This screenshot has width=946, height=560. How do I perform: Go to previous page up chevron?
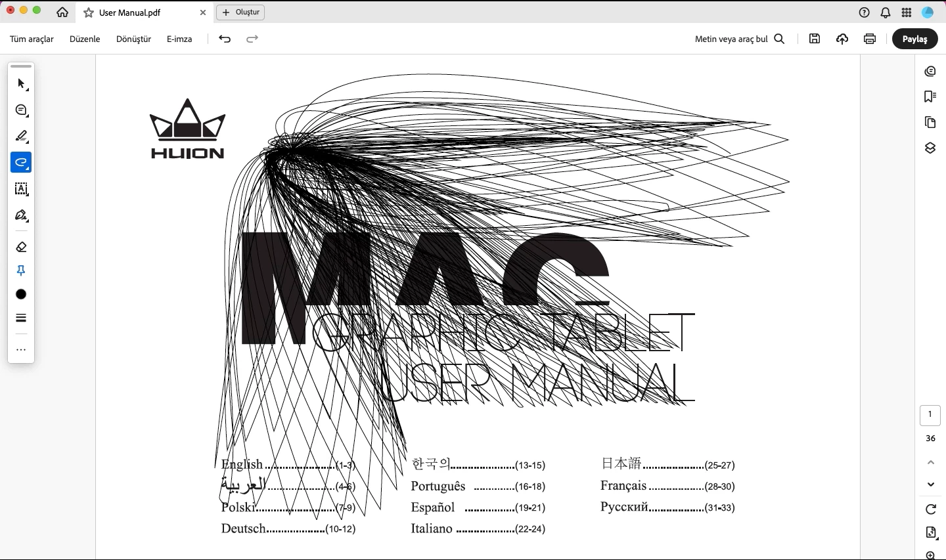pyautogui.click(x=930, y=462)
